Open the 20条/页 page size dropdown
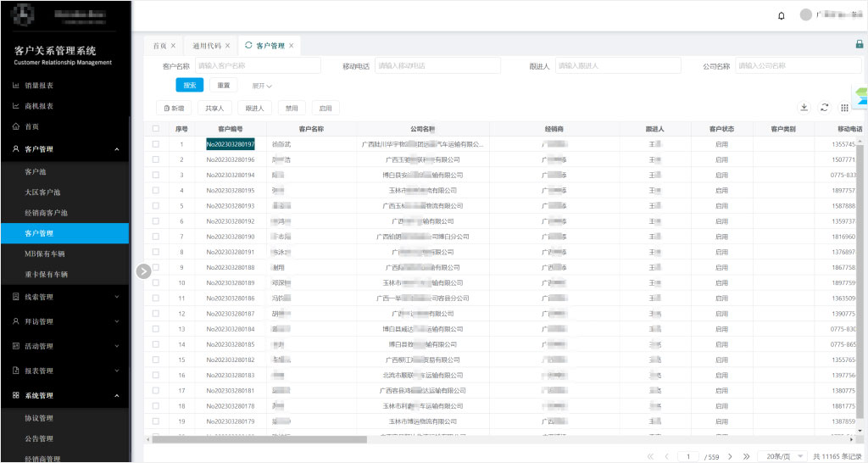The width and height of the screenshot is (868, 463). coord(782,456)
